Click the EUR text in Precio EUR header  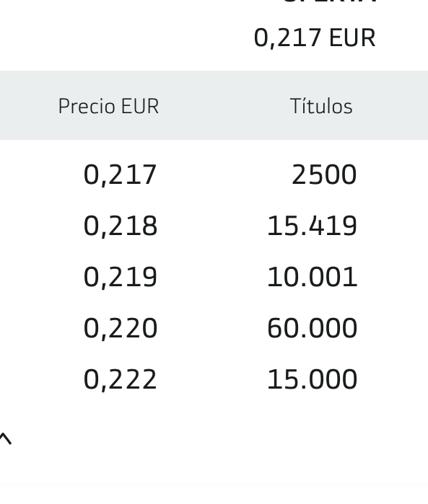pyautogui.click(x=140, y=106)
